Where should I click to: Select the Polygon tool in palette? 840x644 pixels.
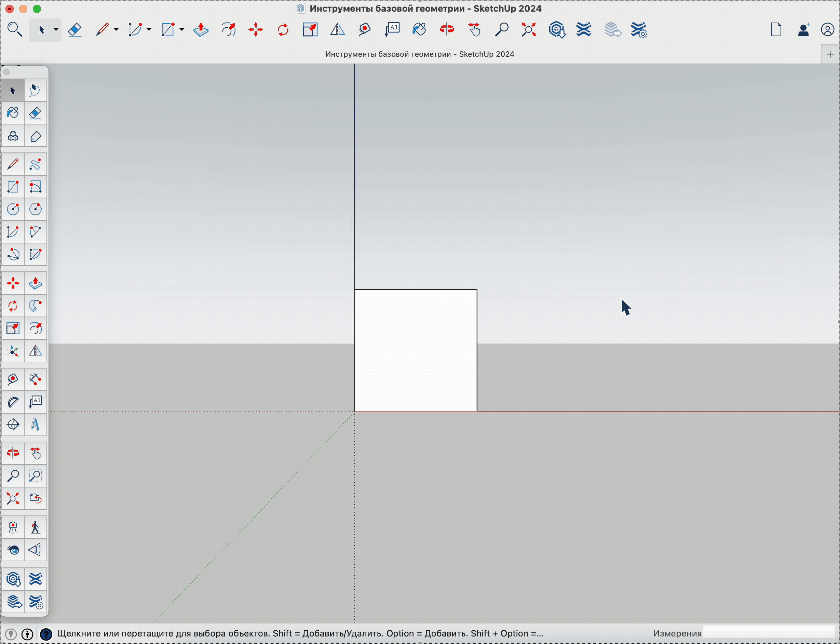coord(35,209)
